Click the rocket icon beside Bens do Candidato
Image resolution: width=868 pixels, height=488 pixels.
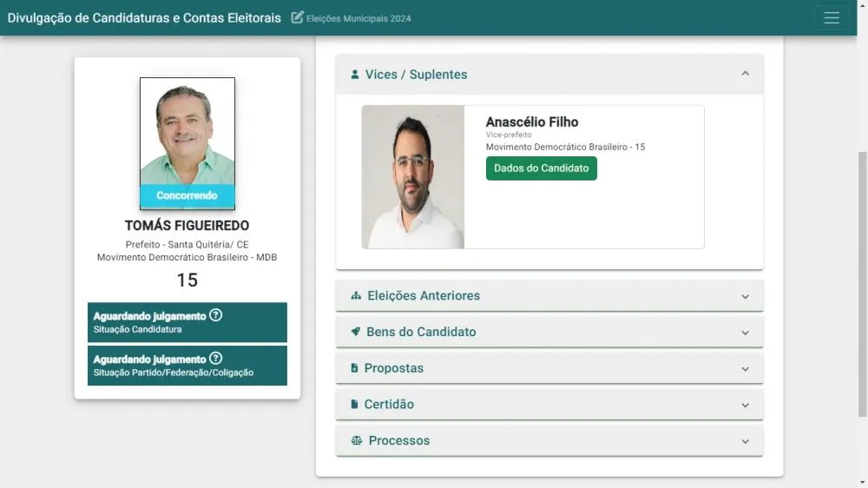356,332
